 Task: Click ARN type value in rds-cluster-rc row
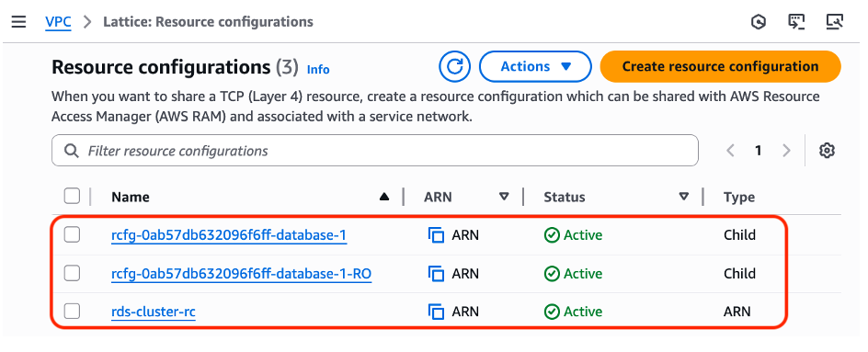coord(737,312)
